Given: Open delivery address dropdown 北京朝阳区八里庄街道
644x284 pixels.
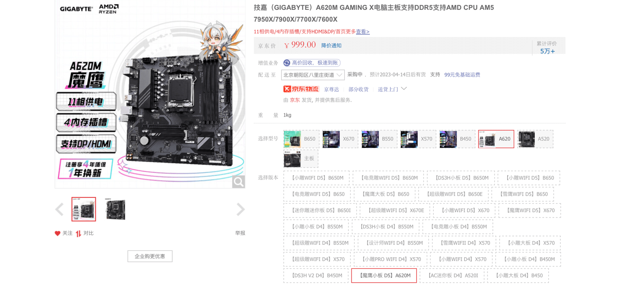Looking at the screenshot, I should pyautogui.click(x=313, y=75).
